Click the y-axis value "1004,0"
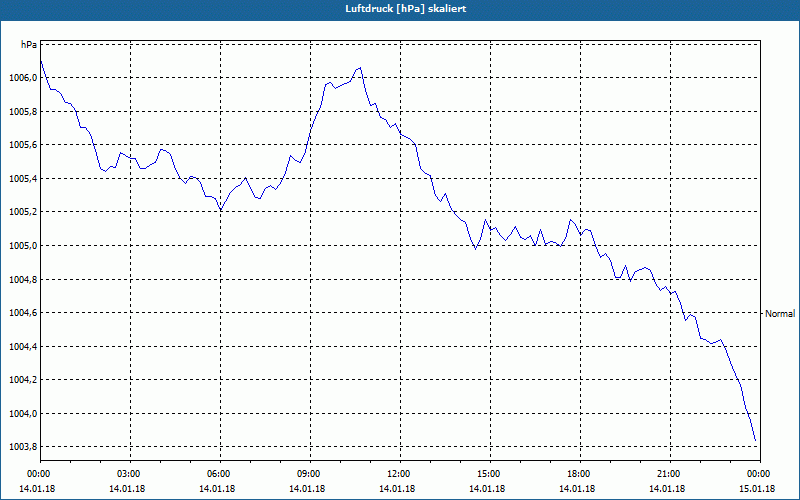The height and width of the screenshot is (500, 800). tap(23, 414)
